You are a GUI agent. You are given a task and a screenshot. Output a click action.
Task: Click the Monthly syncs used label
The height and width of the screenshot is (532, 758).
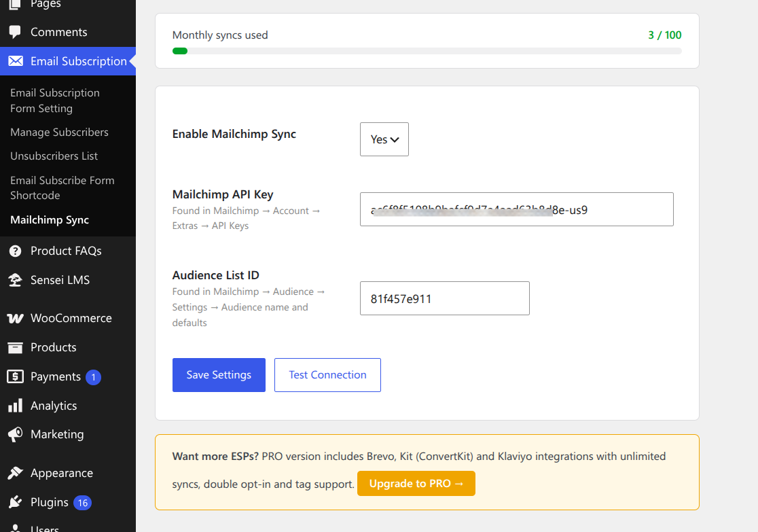[220, 35]
